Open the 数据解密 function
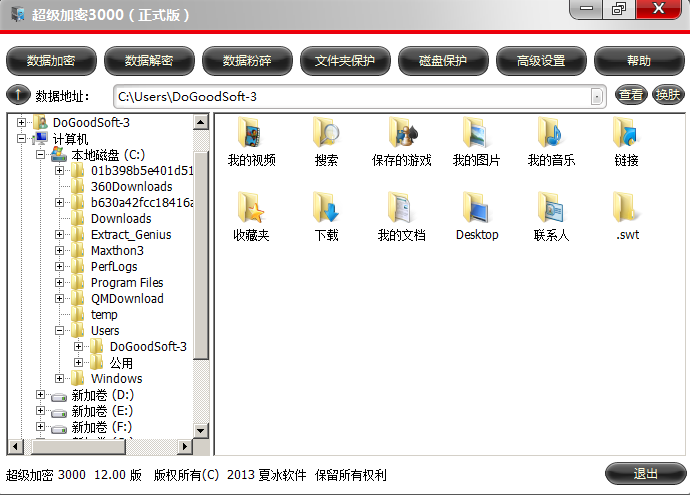Viewport: 690px width, 495px height. click(x=149, y=61)
